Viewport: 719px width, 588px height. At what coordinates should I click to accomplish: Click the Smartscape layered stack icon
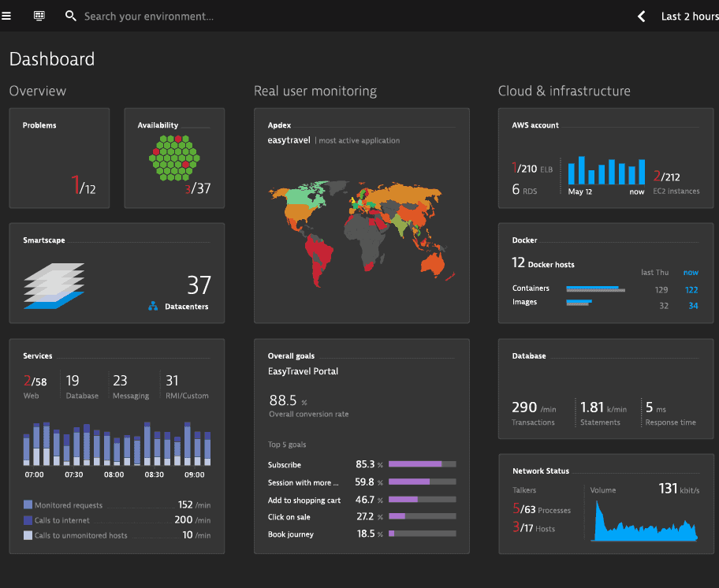[x=54, y=286]
